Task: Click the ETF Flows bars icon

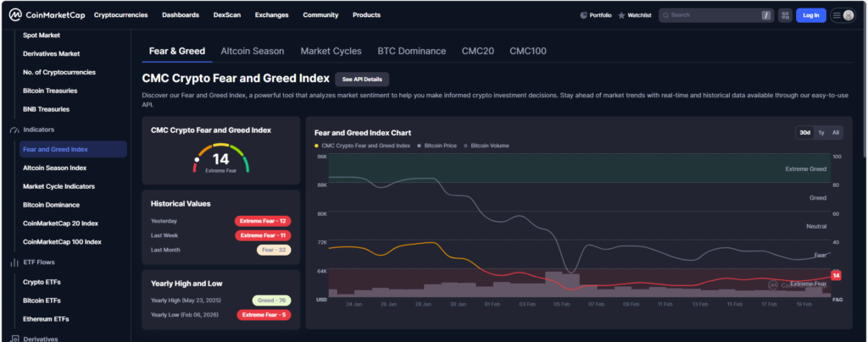Action: click(x=14, y=262)
